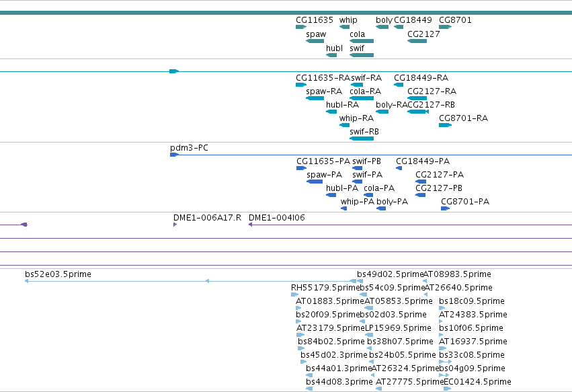The image size is (572, 392).
Task: Select the AT16937.5prime EST
Action: point(442,348)
